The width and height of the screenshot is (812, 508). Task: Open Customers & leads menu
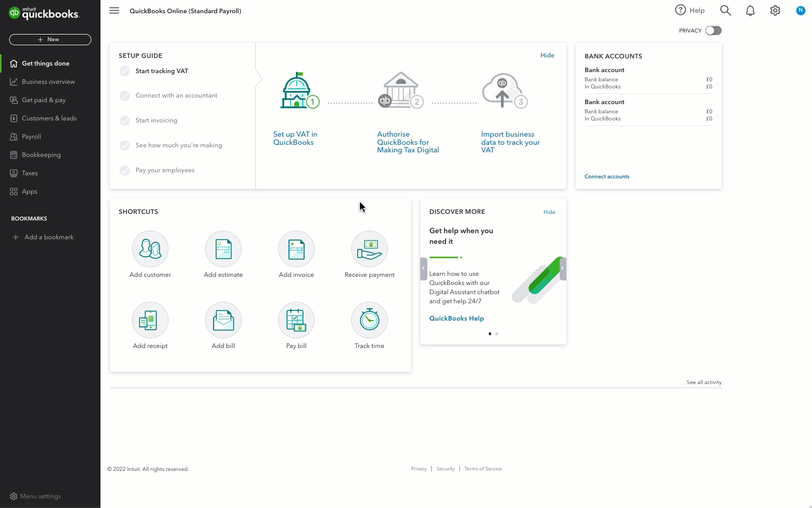pos(50,118)
